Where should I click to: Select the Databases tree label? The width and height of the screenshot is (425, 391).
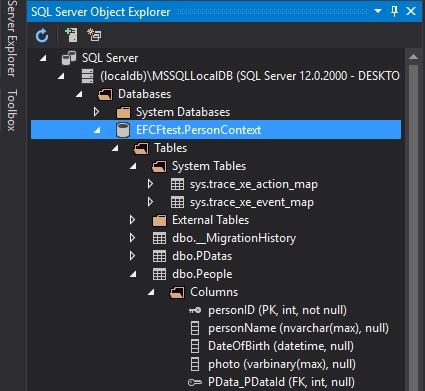[145, 94]
